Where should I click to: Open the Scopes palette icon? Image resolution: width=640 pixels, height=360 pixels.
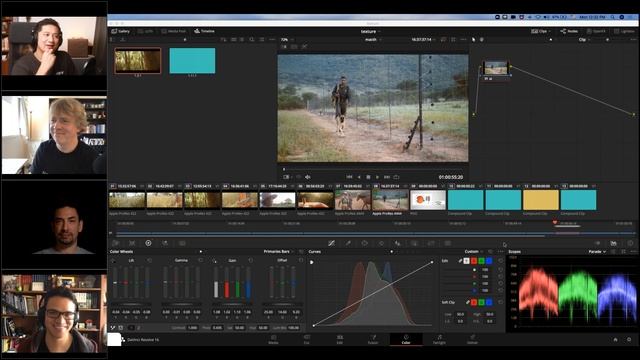point(613,243)
